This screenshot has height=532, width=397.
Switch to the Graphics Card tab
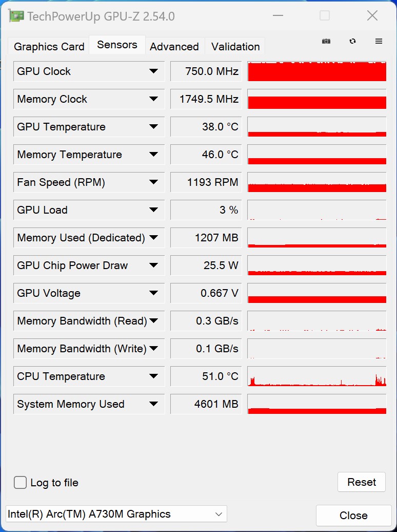click(49, 47)
